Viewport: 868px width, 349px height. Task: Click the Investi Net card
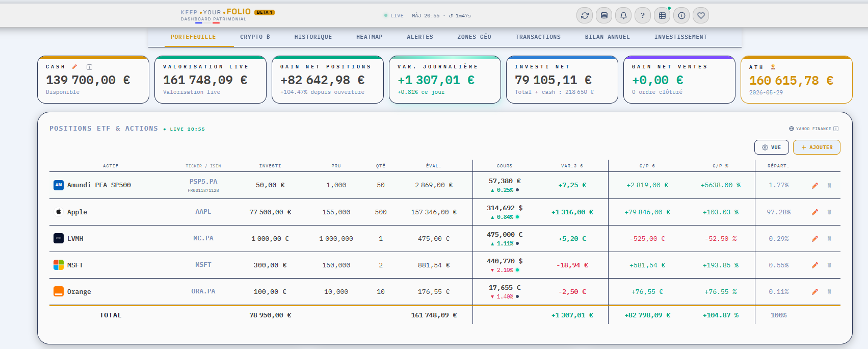click(562, 80)
